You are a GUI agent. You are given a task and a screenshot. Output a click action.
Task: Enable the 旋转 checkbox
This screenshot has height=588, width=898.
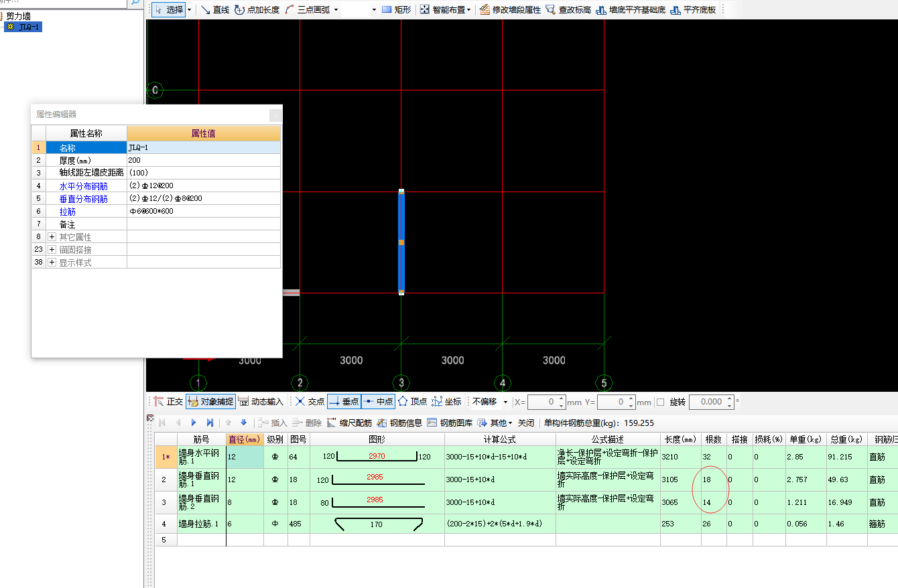click(660, 402)
